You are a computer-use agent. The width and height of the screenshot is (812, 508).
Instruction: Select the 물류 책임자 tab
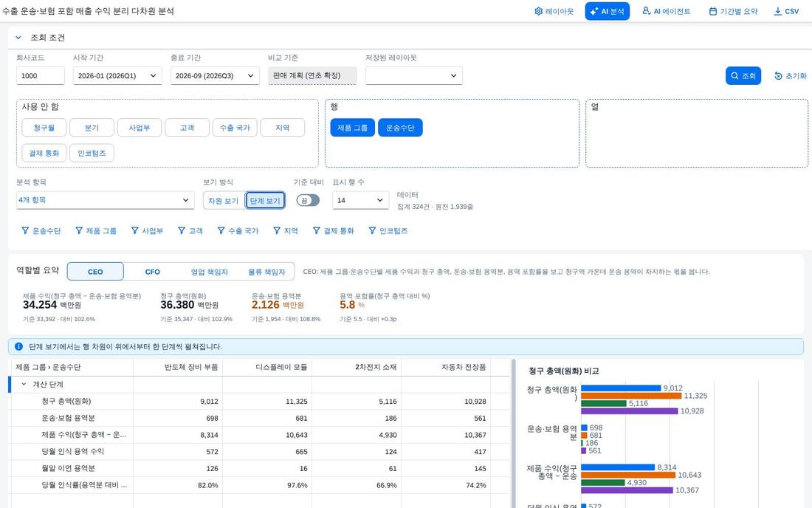tap(266, 272)
